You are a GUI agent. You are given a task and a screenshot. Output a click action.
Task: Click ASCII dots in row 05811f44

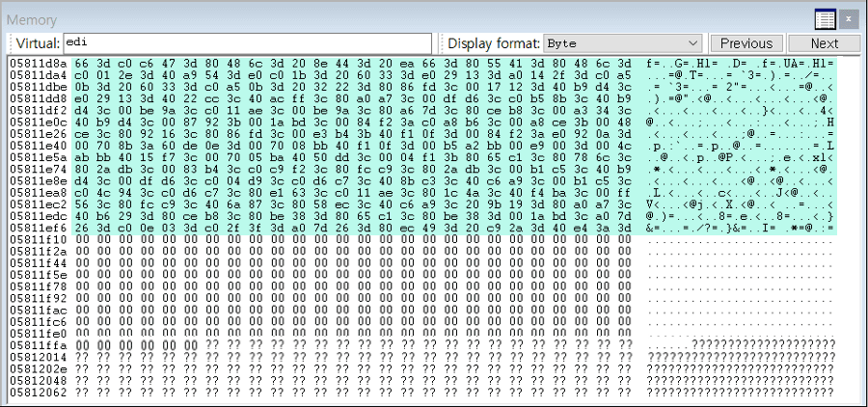tap(742, 263)
